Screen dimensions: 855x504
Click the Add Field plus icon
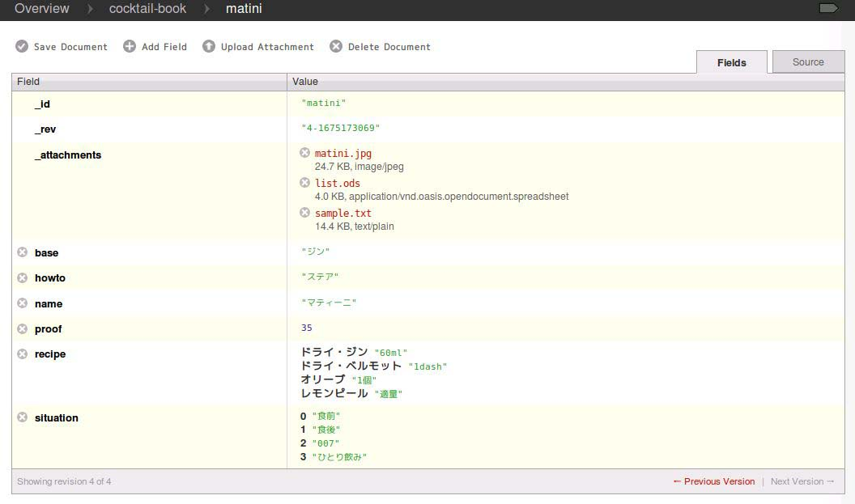click(130, 46)
